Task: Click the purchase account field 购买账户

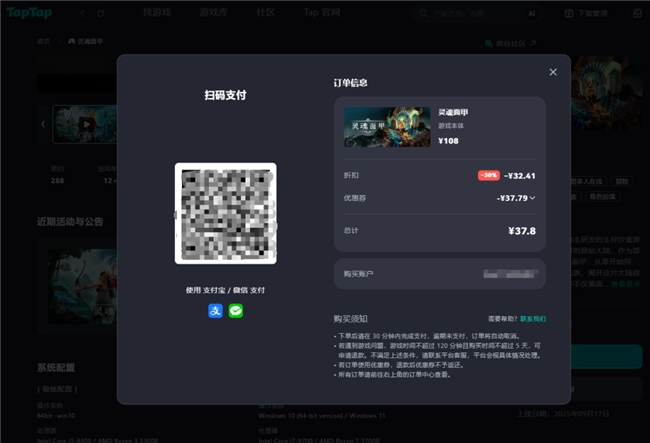Action: (x=439, y=273)
